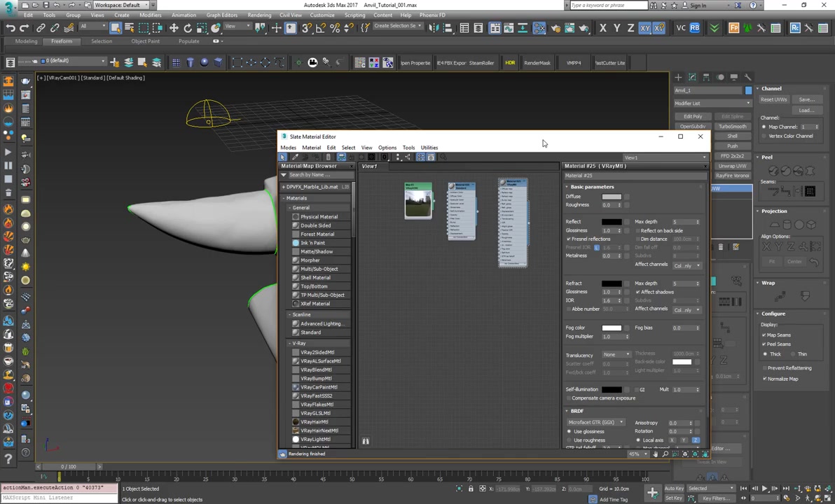Click the SteamRoller button
The image size is (835, 504).
(x=482, y=62)
